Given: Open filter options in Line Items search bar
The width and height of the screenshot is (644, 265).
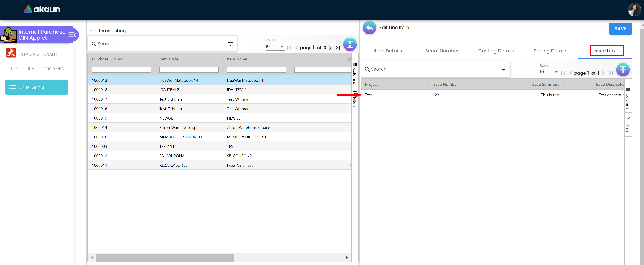Looking at the screenshot, I should [x=230, y=44].
